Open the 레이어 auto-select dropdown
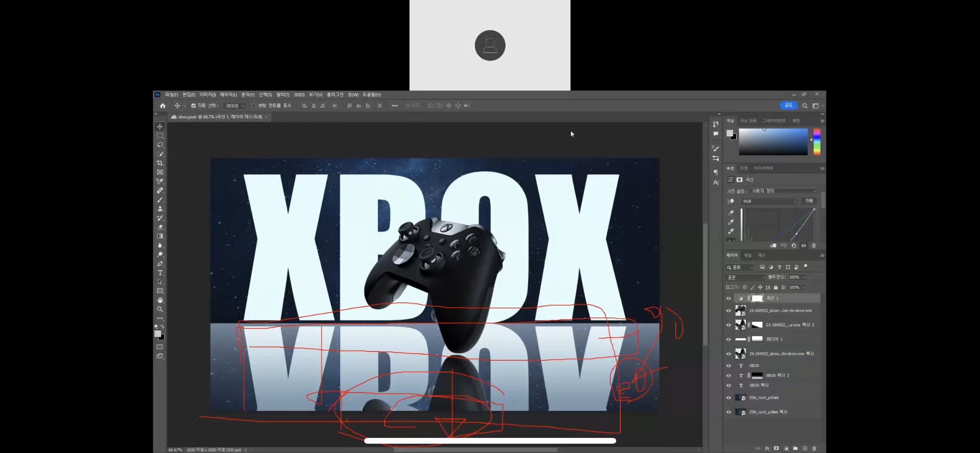Viewport: 980px width, 453px height. pos(235,106)
